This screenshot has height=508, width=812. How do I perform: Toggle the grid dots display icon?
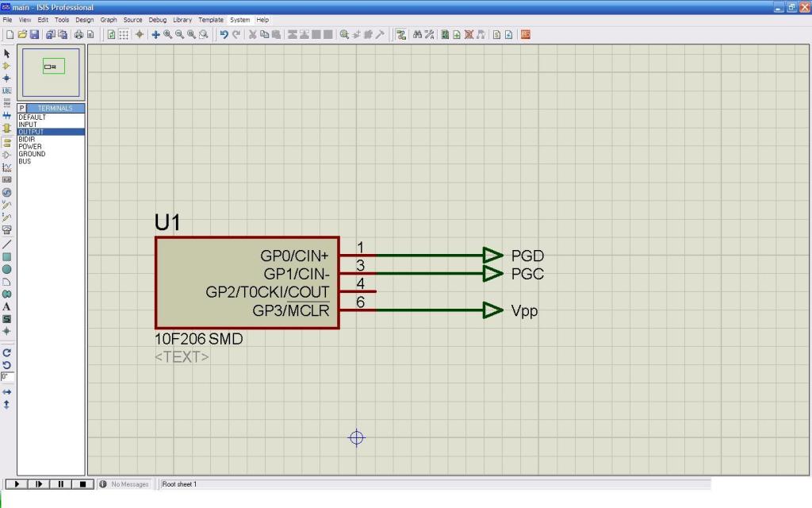tap(124, 35)
